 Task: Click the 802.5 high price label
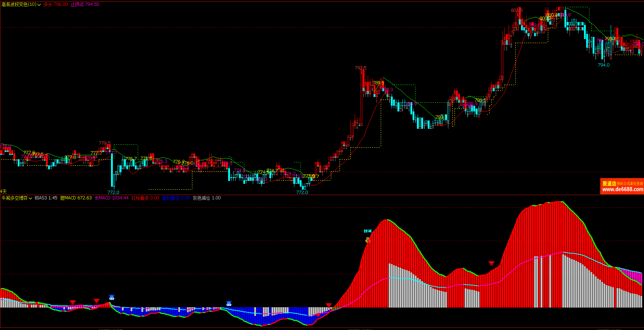[517, 10]
